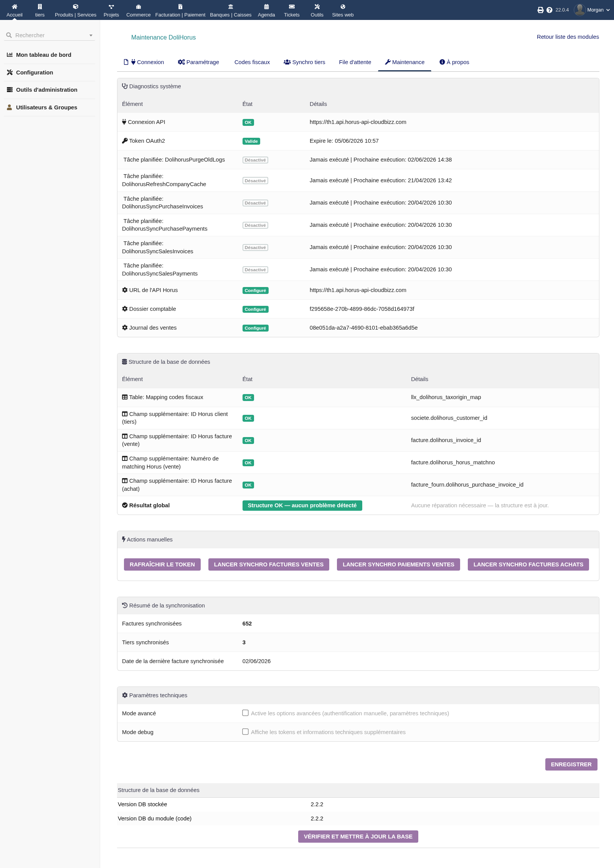Click Rafraîchir le token button
The height and width of the screenshot is (868, 614).
[162, 564]
